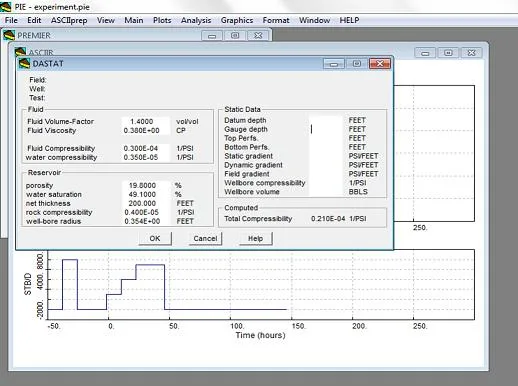Minimize the DASTAT dialog
This screenshot has width=518, height=386.
334,63
